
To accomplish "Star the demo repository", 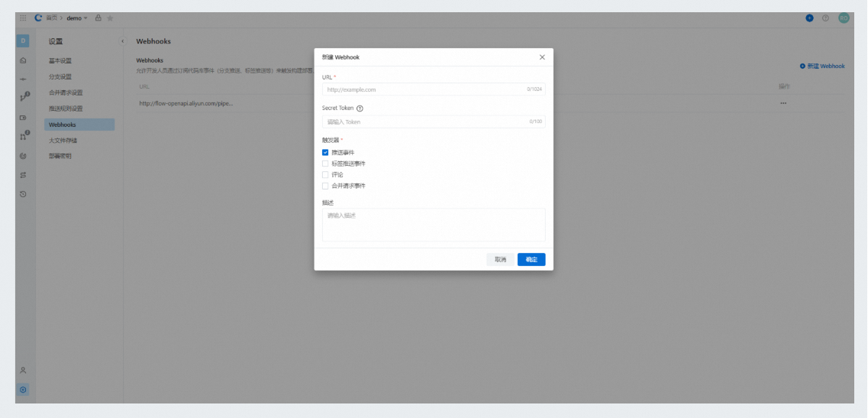I will pyautogui.click(x=110, y=18).
